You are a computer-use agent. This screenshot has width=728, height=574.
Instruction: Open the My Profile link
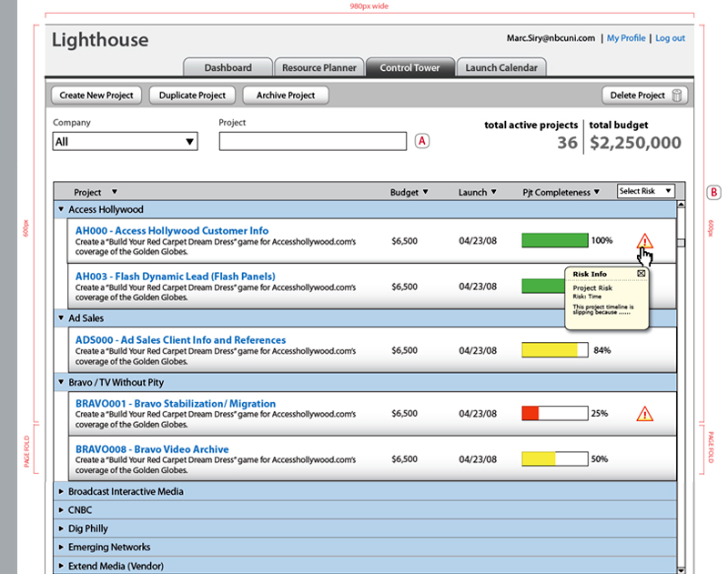click(626, 38)
